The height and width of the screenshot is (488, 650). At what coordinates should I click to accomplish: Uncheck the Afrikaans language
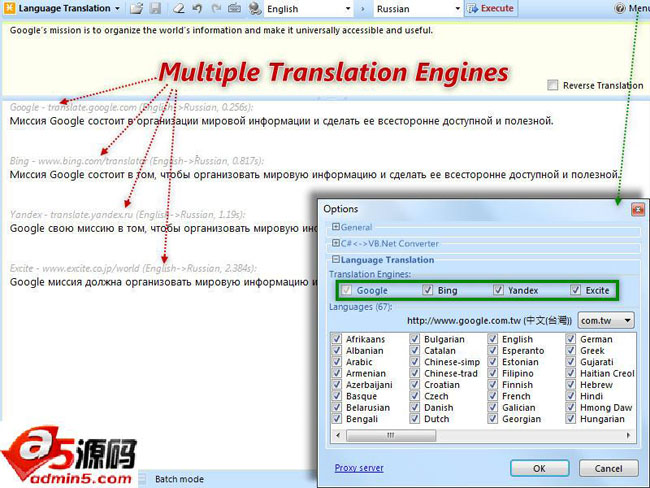(x=337, y=339)
